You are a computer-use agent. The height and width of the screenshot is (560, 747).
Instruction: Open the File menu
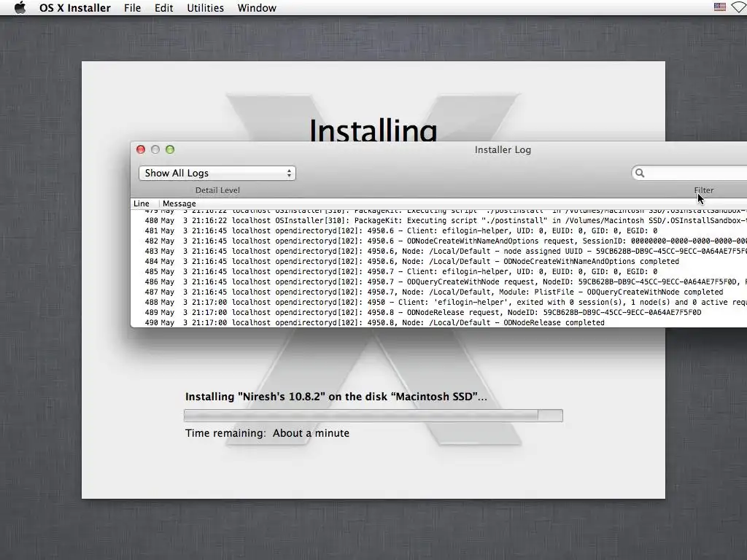click(x=133, y=8)
